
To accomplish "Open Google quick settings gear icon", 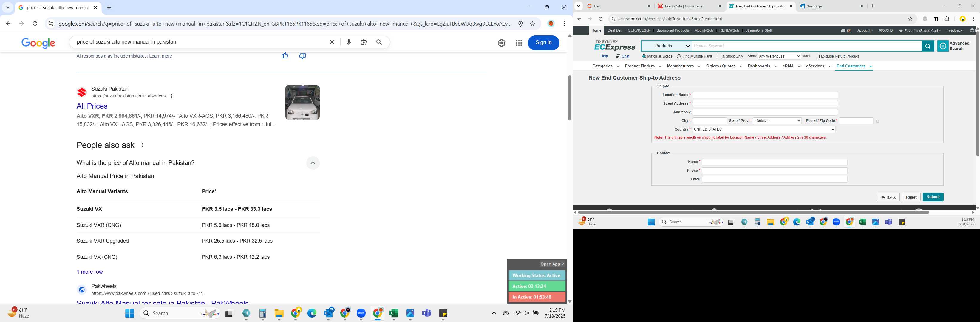I will [501, 43].
